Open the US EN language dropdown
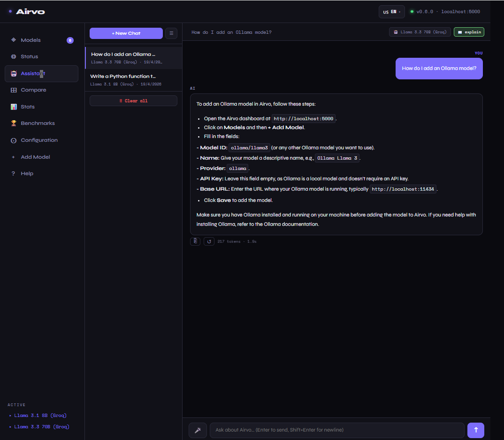 tap(391, 12)
